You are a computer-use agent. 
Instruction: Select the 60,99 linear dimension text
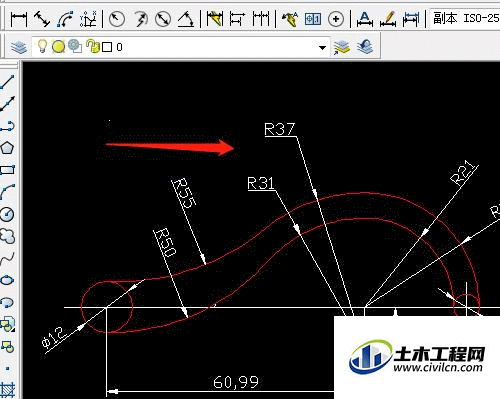pyautogui.click(x=236, y=382)
